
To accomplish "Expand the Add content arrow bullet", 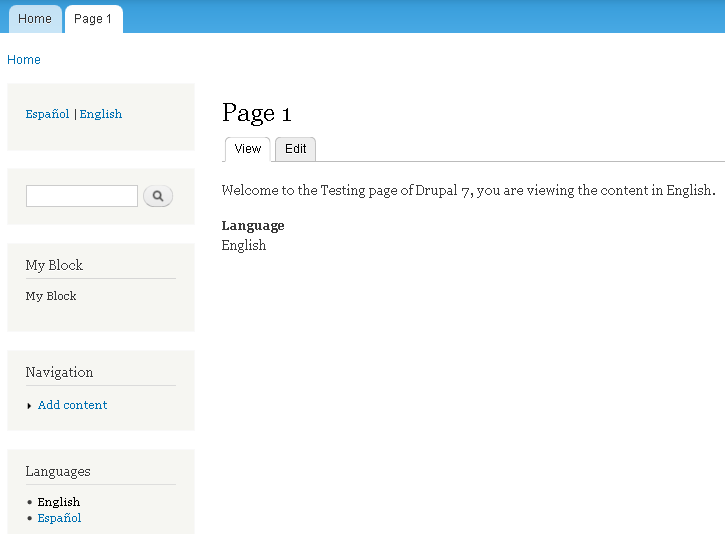I will tap(29, 406).
